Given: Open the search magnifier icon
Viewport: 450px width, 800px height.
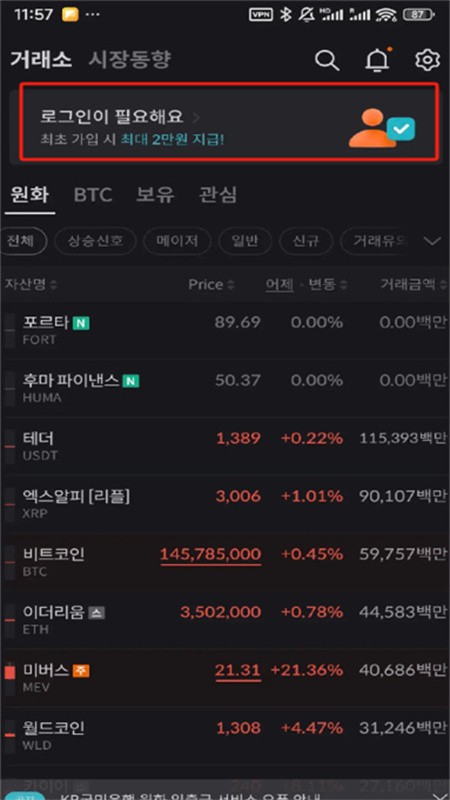Looking at the screenshot, I should tap(327, 60).
